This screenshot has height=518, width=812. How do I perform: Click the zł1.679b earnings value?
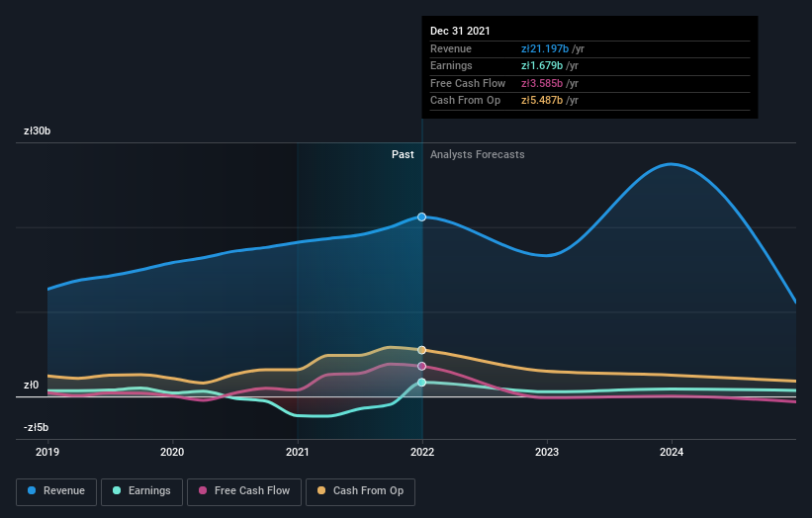tap(542, 65)
